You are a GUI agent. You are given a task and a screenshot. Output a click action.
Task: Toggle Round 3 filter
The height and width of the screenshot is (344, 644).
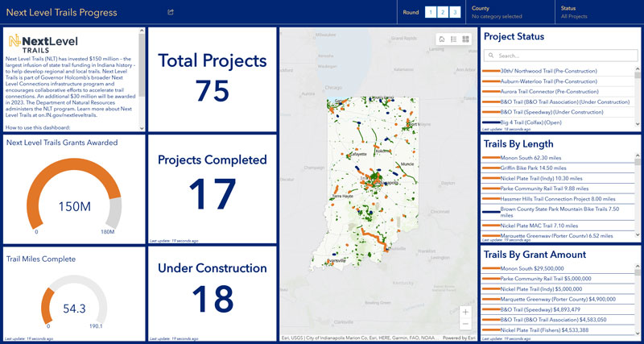point(455,12)
